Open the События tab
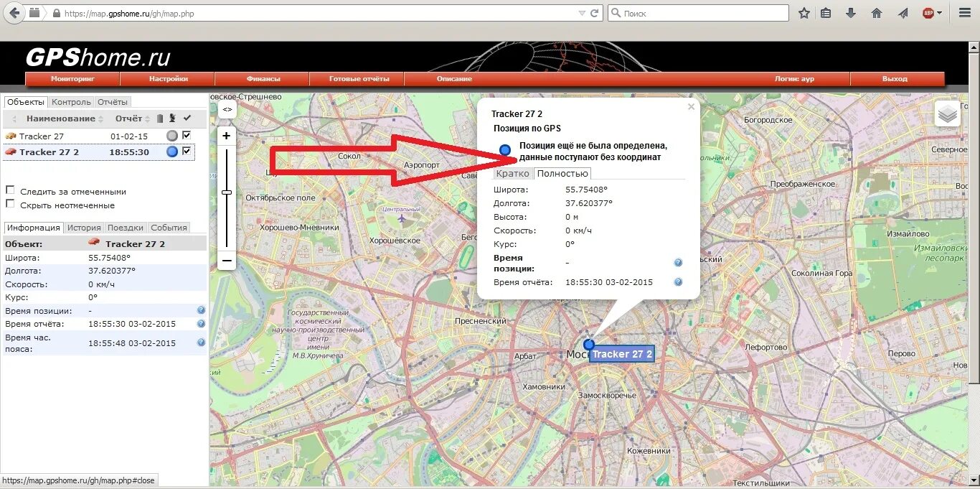The height and width of the screenshot is (489, 980). click(169, 228)
